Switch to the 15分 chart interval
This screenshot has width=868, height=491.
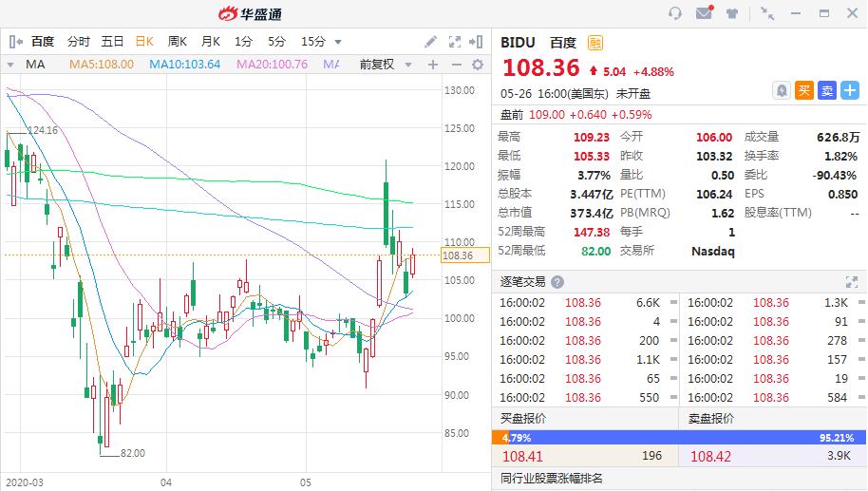313,42
